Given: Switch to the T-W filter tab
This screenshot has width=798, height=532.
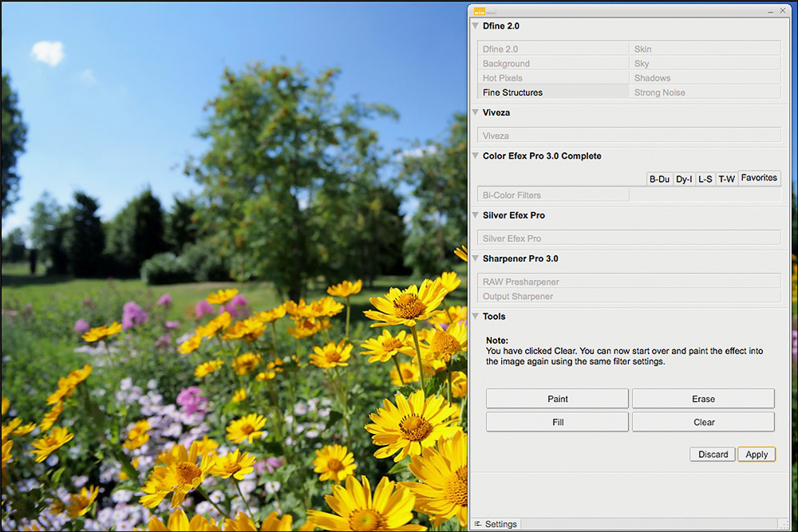Looking at the screenshot, I should click(x=727, y=179).
